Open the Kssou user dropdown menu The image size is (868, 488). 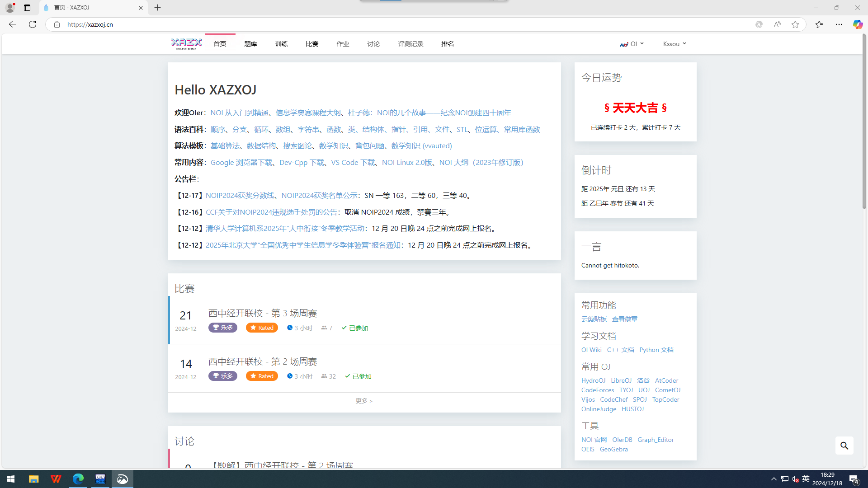click(x=674, y=44)
